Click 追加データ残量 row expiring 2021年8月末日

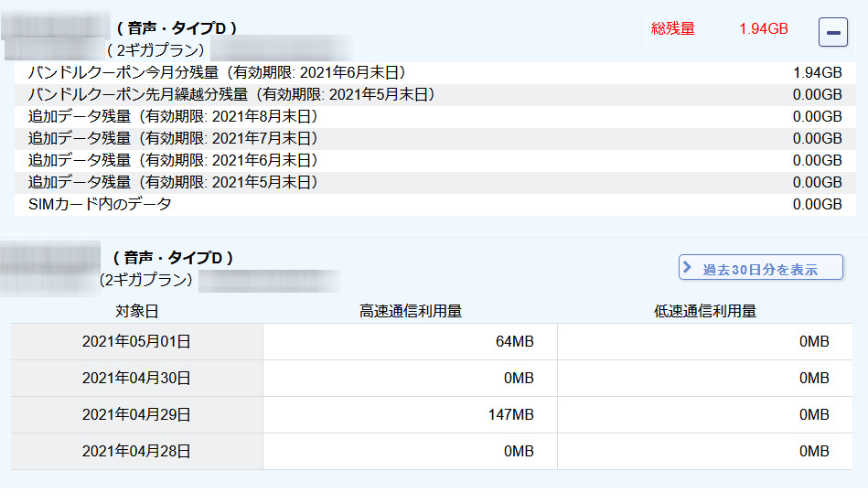click(x=172, y=116)
